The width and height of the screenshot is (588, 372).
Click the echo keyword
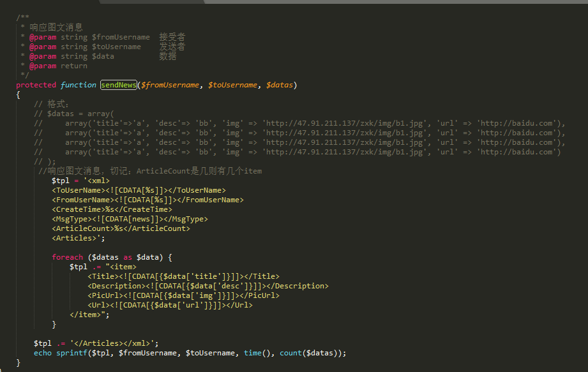43,353
